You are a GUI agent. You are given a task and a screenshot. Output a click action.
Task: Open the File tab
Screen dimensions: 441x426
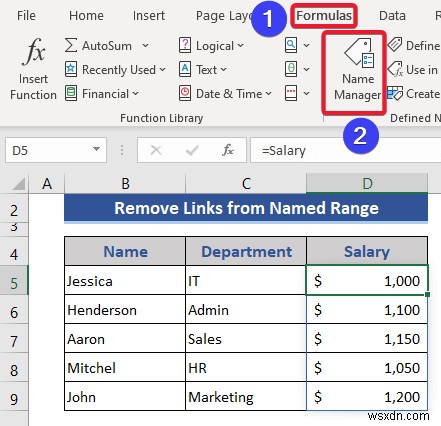[26, 15]
